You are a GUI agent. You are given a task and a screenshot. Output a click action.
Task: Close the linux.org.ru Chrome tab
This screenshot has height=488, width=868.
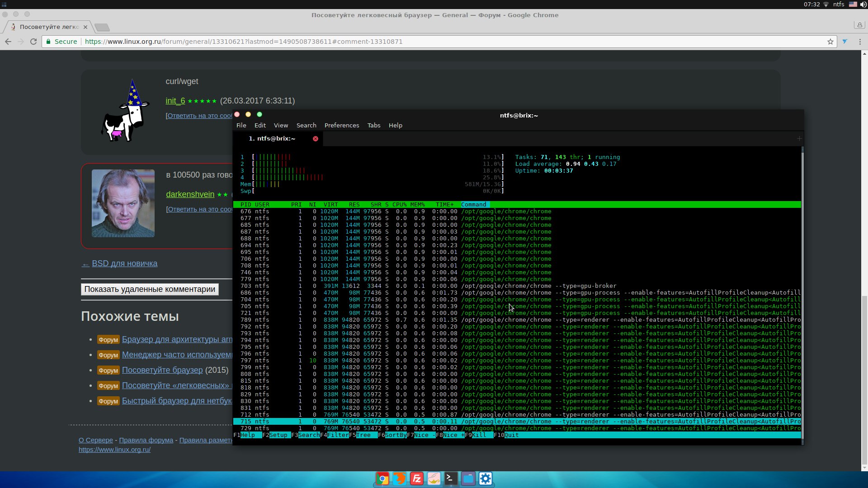85,27
